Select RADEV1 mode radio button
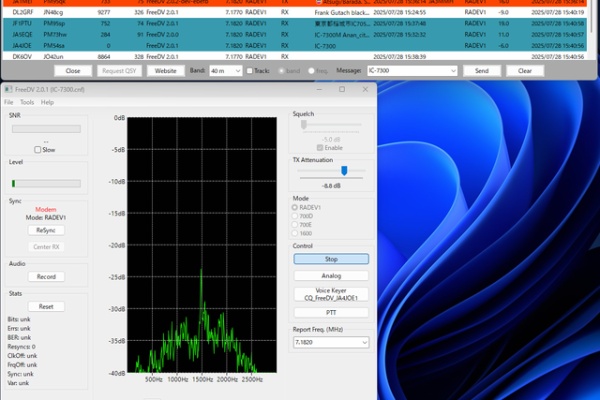Image resolution: width=600 pixels, height=400 pixels. (x=295, y=207)
